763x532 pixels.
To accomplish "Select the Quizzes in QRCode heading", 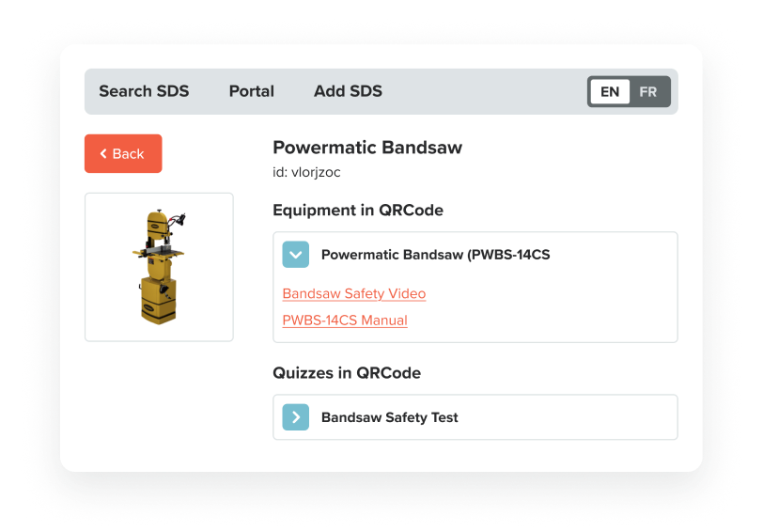I will pyautogui.click(x=347, y=373).
